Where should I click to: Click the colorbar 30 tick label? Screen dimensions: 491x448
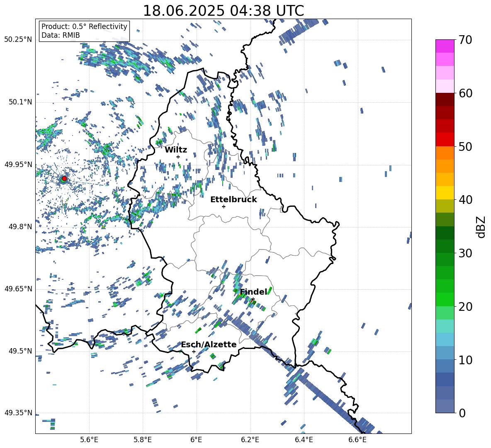pyautogui.click(x=465, y=253)
